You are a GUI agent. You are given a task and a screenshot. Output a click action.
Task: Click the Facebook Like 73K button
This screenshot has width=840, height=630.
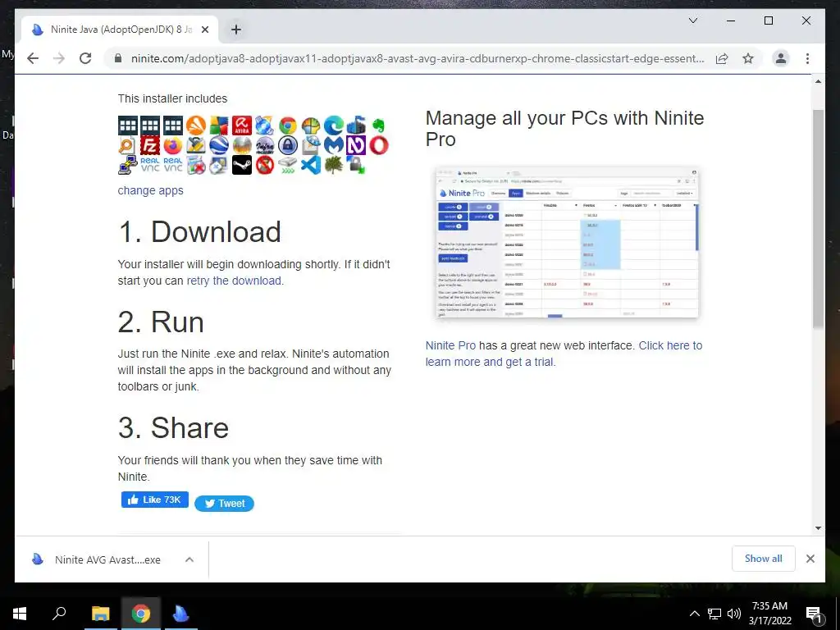click(x=155, y=500)
